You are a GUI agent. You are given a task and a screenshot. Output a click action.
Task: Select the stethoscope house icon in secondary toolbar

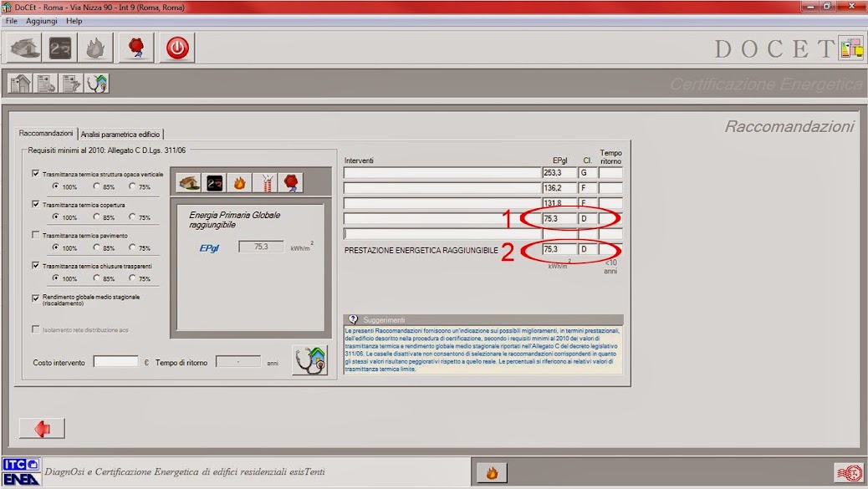click(97, 84)
